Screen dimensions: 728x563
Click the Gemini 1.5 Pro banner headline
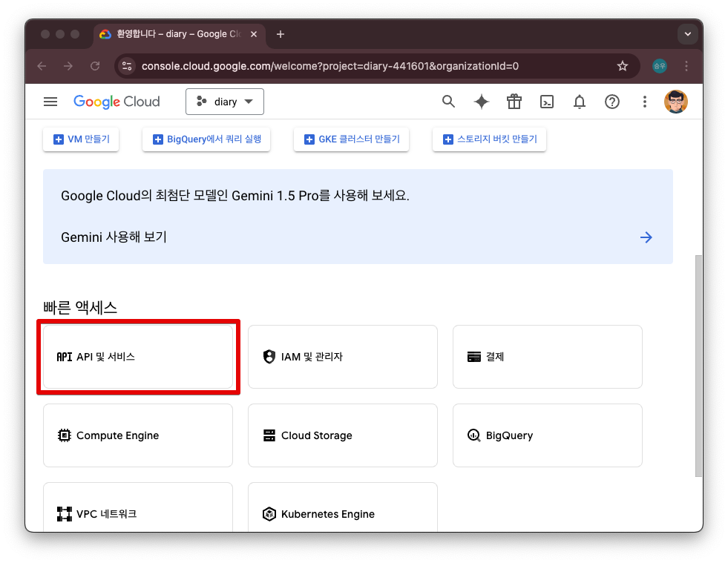point(235,195)
